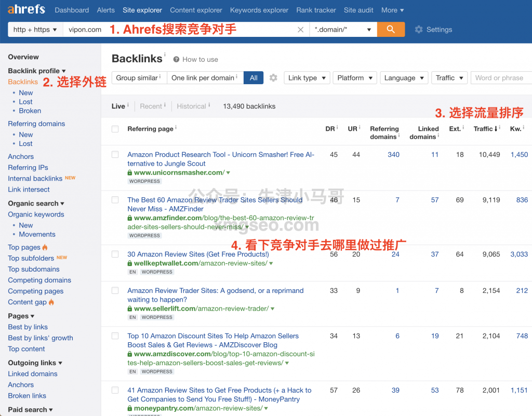The width and height of the screenshot is (532, 416).
Task: Select One link per domain option
Action: pyautogui.click(x=205, y=77)
